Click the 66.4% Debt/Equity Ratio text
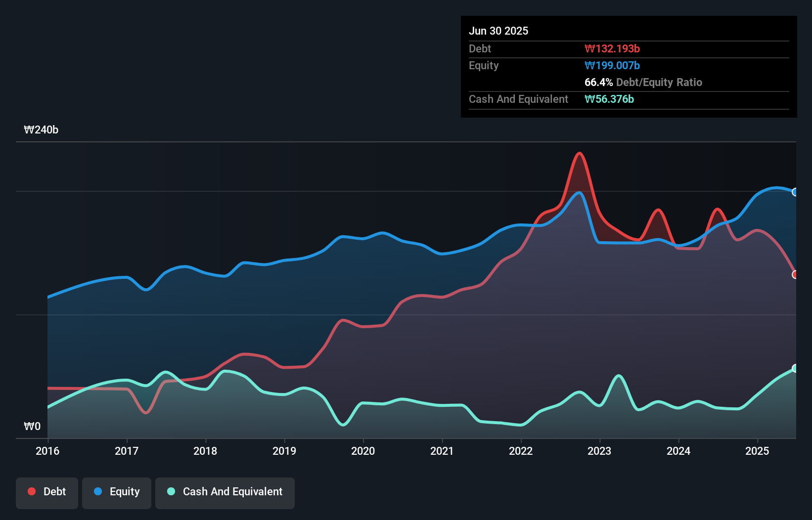This screenshot has height=520, width=812. 643,82
